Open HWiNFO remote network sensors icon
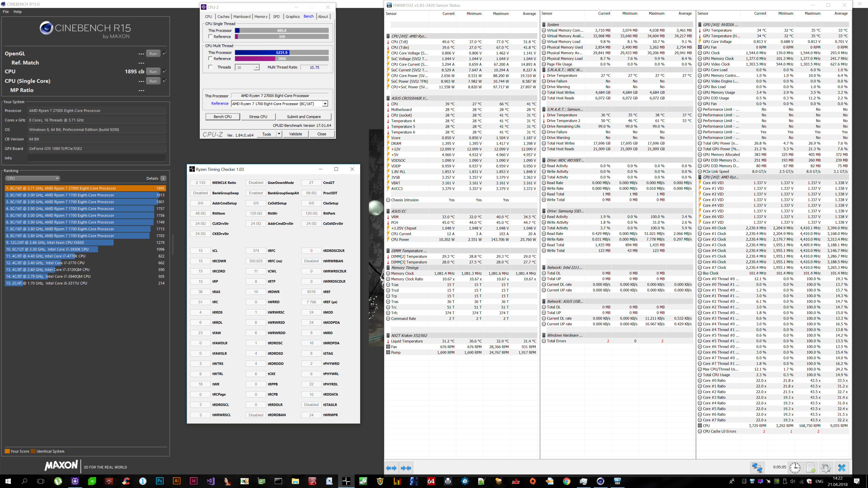Screen dimensions: 868x488 (757, 468)
